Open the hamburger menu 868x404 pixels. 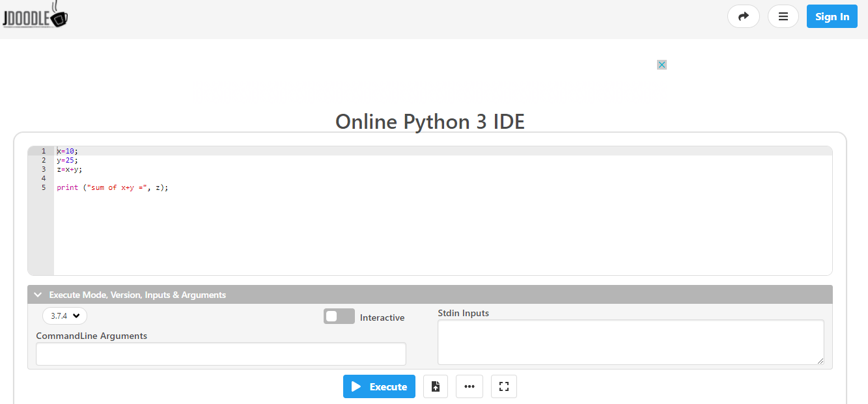pyautogui.click(x=783, y=16)
